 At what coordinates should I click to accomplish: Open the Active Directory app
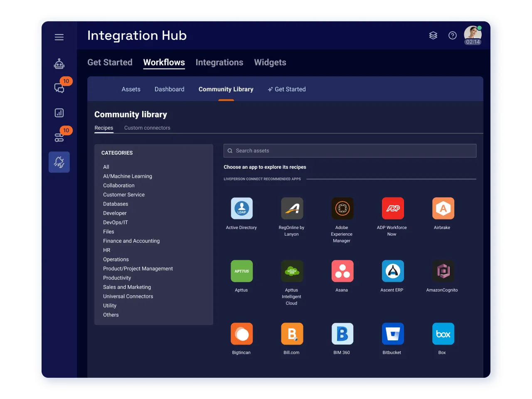click(241, 208)
